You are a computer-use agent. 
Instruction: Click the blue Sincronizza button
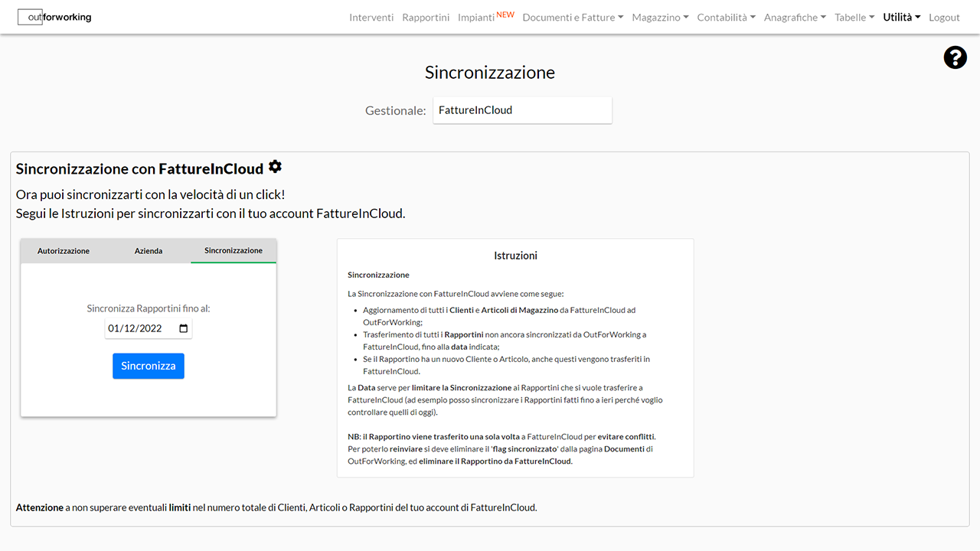coord(149,366)
